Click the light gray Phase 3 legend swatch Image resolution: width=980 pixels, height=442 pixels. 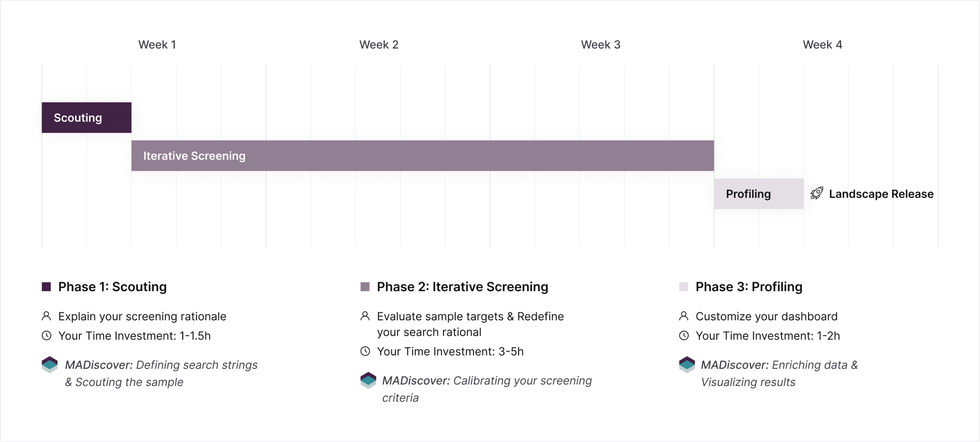(x=684, y=287)
